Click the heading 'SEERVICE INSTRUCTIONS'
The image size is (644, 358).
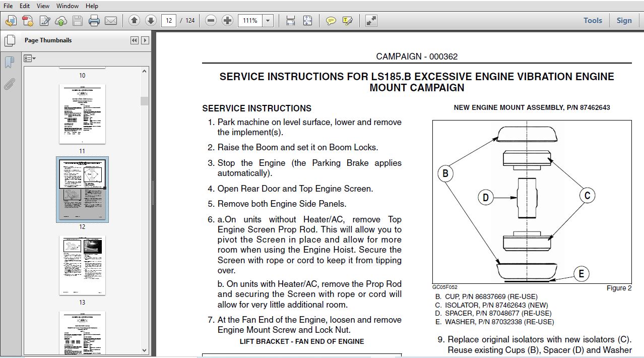click(x=257, y=108)
